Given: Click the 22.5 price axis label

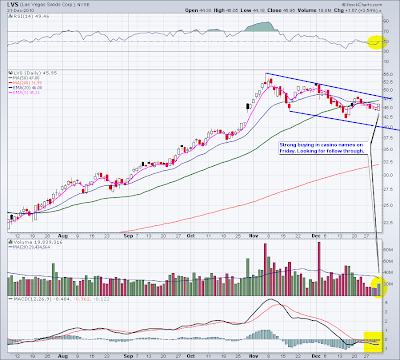Looking at the screenshot, I should (x=388, y=222).
